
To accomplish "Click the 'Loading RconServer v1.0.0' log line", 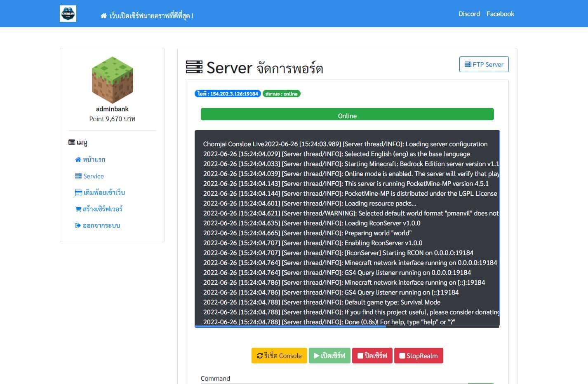I will (312, 223).
